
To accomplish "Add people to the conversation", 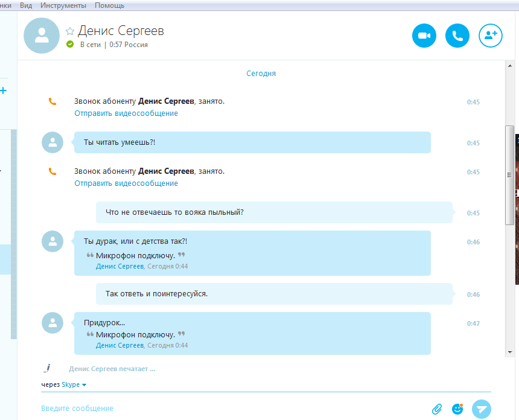I will tap(490, 36).
